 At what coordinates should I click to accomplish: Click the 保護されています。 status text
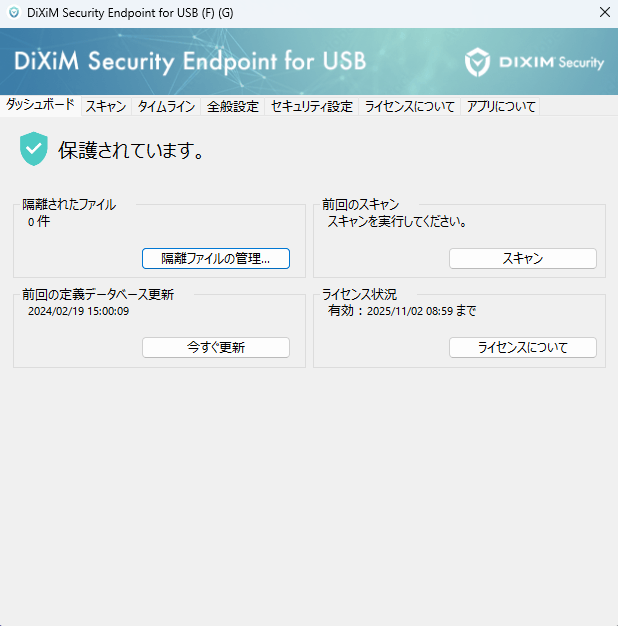(x=131, y=151)
